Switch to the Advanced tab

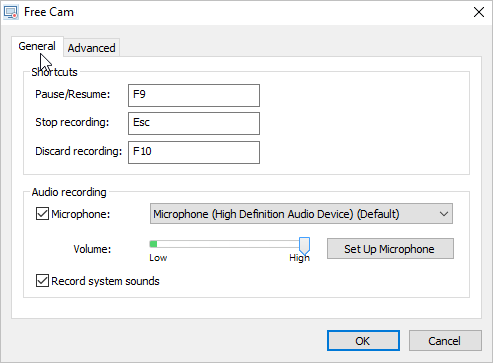[x=91, y=48]
